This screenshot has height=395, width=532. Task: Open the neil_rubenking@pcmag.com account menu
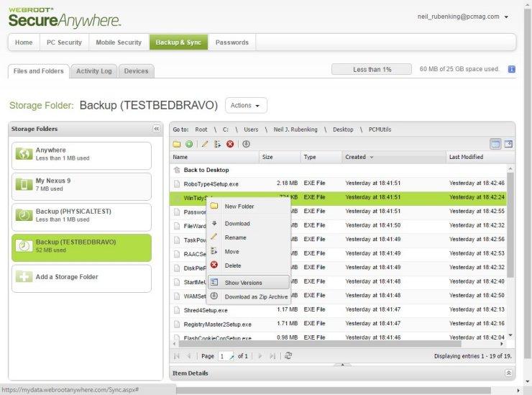[463, 17]
